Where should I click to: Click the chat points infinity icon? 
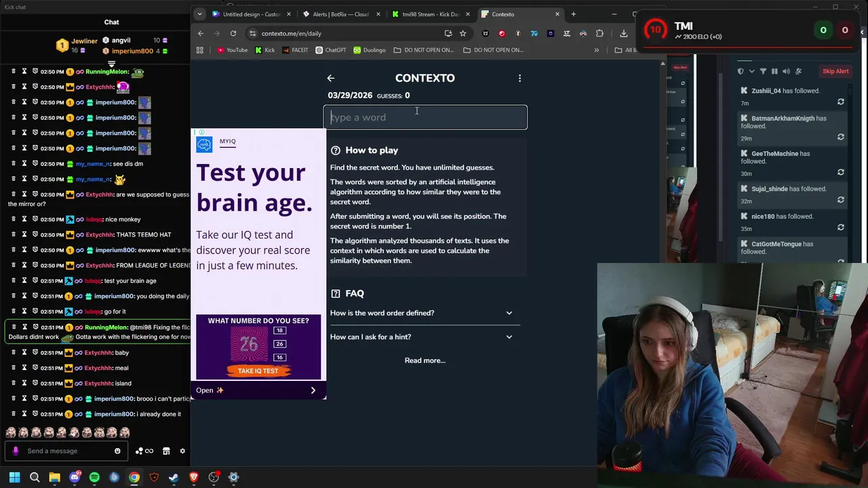149,451
